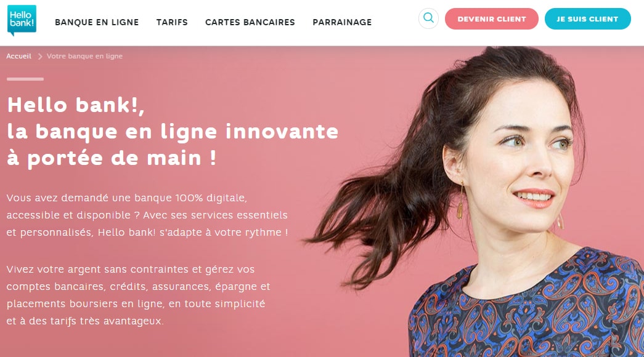Viewport: 644px width, 357px height.
Task: Click the headline line 'la banque en ligne innovante'
Action: [173, 132]
